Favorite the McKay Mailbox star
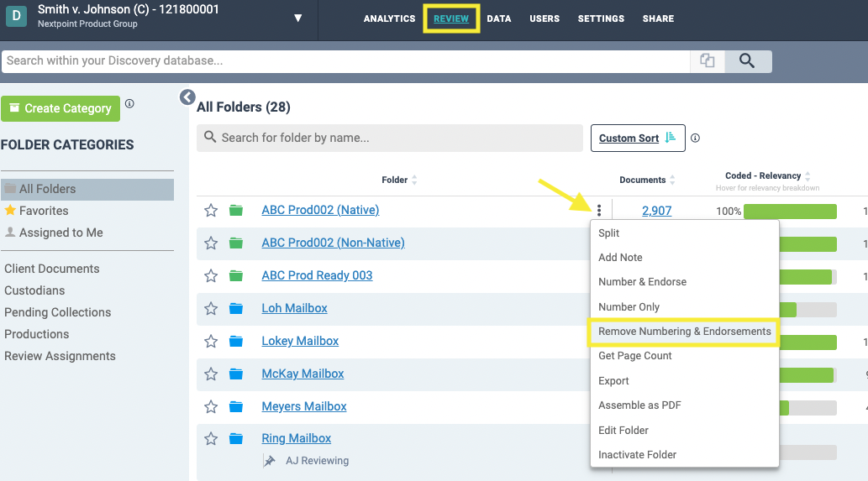Screen dimensions: 868x481 (x=211, y=374)
